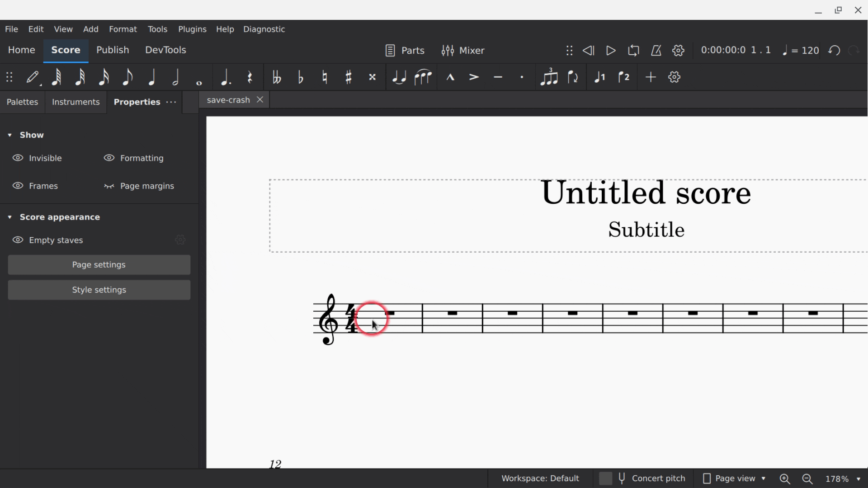Add a tie to the note
The width and height of the screenshot is (868, 488).
pos(399,77)
